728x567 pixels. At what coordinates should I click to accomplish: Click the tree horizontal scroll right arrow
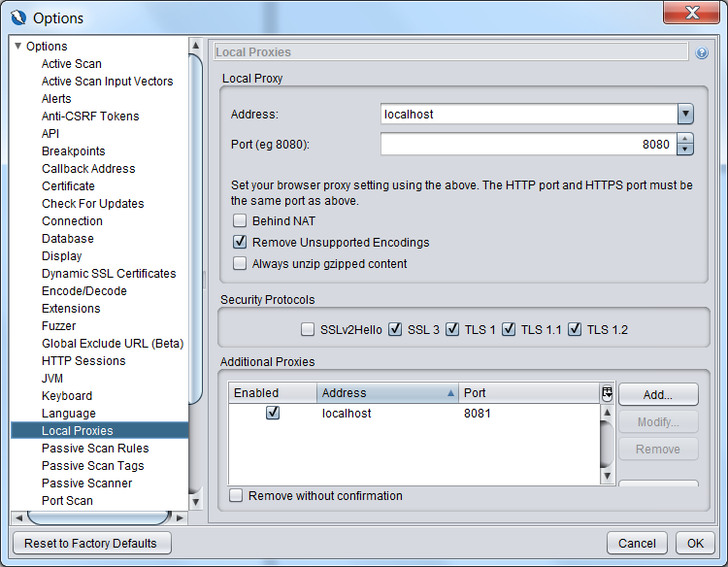point(181,517)
